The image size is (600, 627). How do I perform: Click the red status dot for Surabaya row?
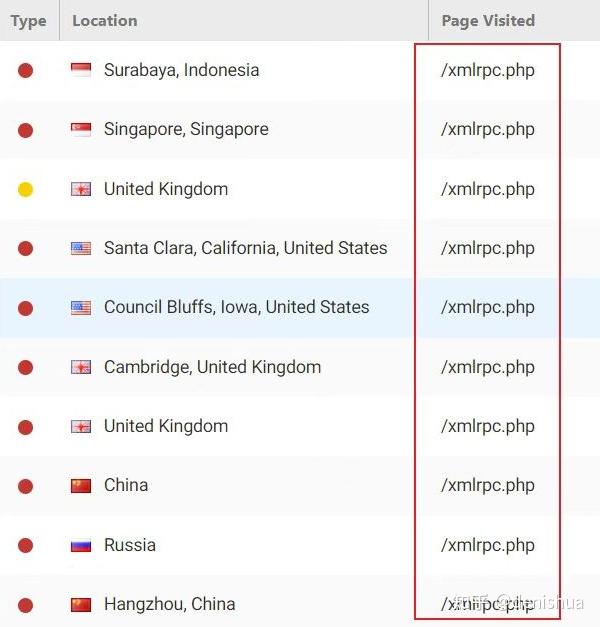click(26, 70)
